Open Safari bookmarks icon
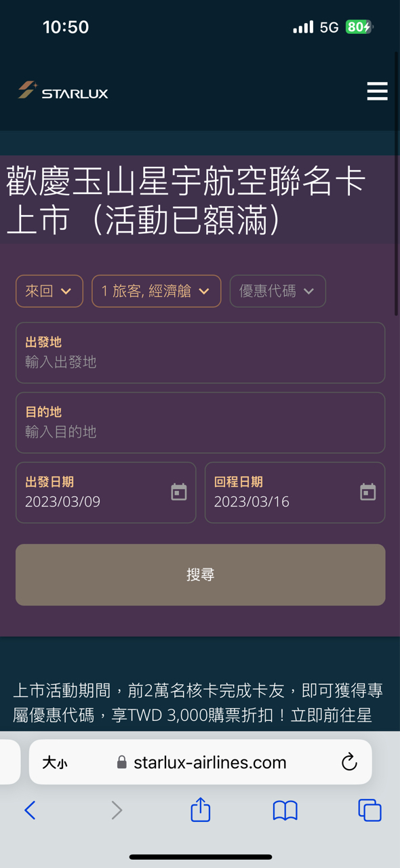The height and width of the screenshot is (868, 400). coord(285,810)
